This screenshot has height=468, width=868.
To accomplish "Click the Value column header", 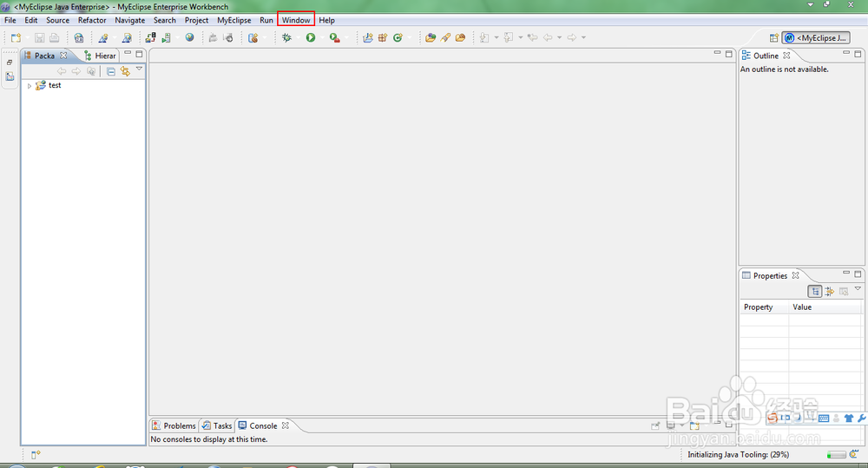I will pyautogui.click(x=825, y=307).
